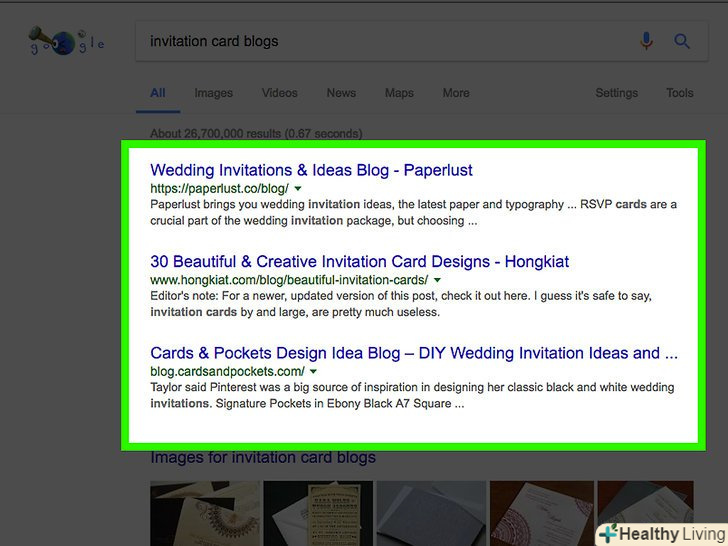Image resolution: width=728 pixels, height=546 pixels.
Task: Expand the hongkiat.com URL dropdown arrow
Action: tap(437, 280)
